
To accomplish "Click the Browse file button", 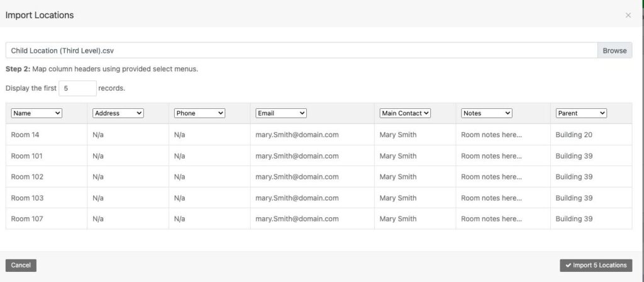I will 614,50.
